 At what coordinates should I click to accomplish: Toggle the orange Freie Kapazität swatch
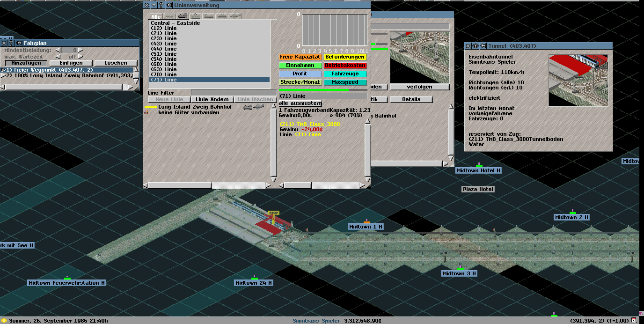click(300, 57)
